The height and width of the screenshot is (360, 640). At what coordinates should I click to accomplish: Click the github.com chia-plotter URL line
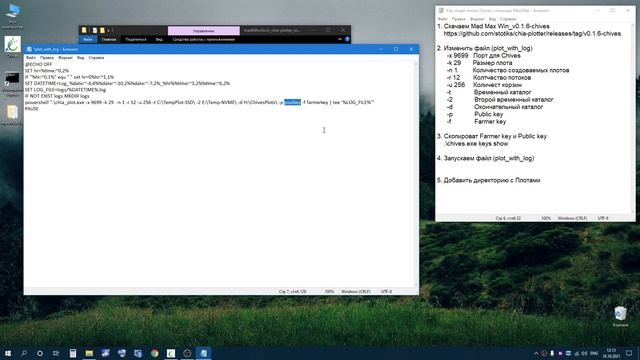(532, 34)
